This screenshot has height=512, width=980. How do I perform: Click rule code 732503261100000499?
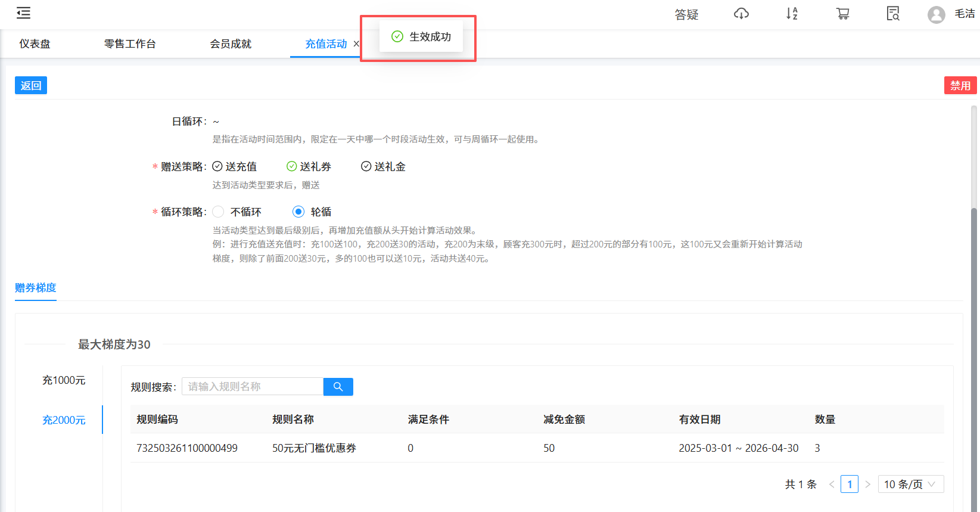pos(187,448)
